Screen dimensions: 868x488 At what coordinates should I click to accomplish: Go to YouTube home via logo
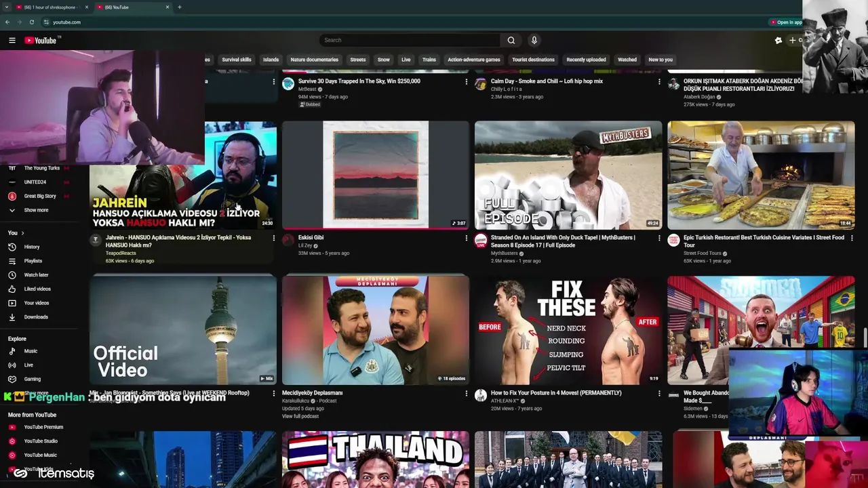(x=41, y=41)
